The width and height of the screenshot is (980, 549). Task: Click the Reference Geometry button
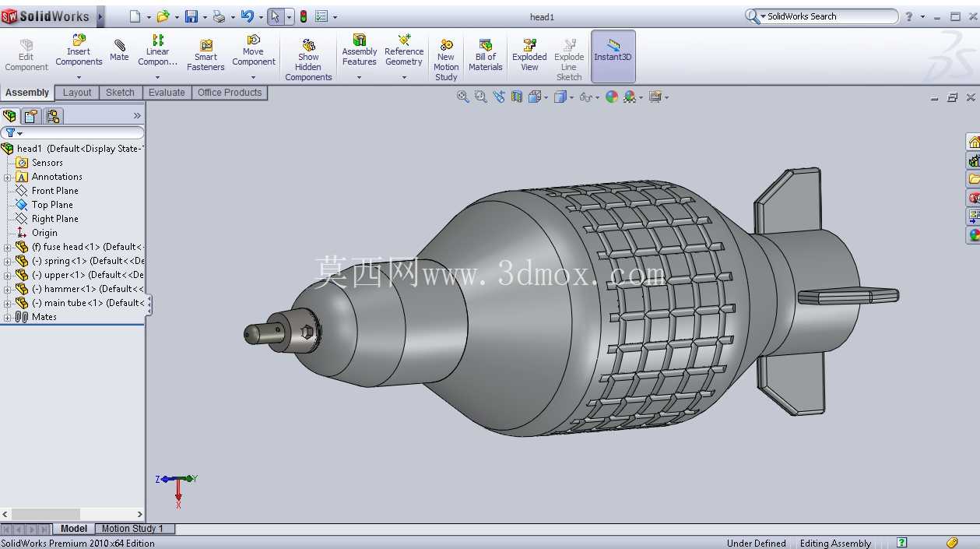[x=404, y=51]
